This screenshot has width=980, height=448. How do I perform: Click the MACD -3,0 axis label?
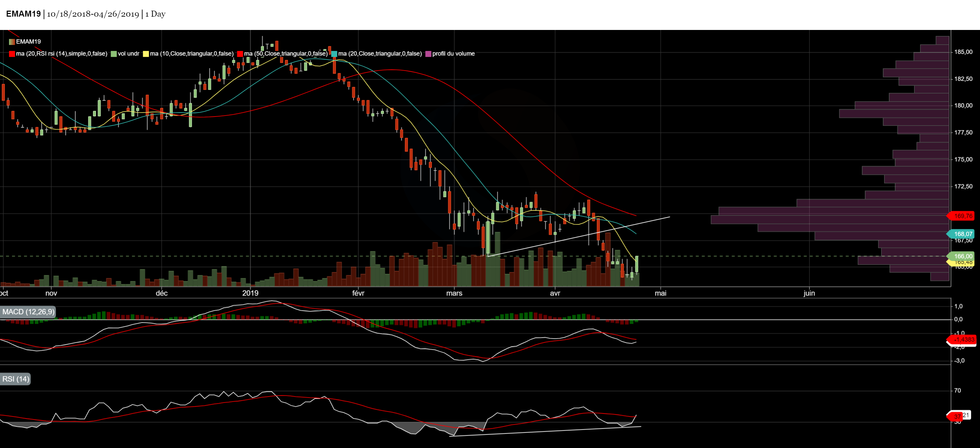[x=959, y=361]
